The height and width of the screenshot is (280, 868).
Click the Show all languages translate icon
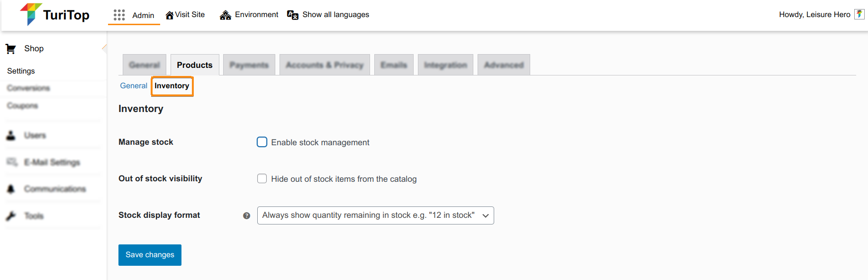(x=293, y=15)
